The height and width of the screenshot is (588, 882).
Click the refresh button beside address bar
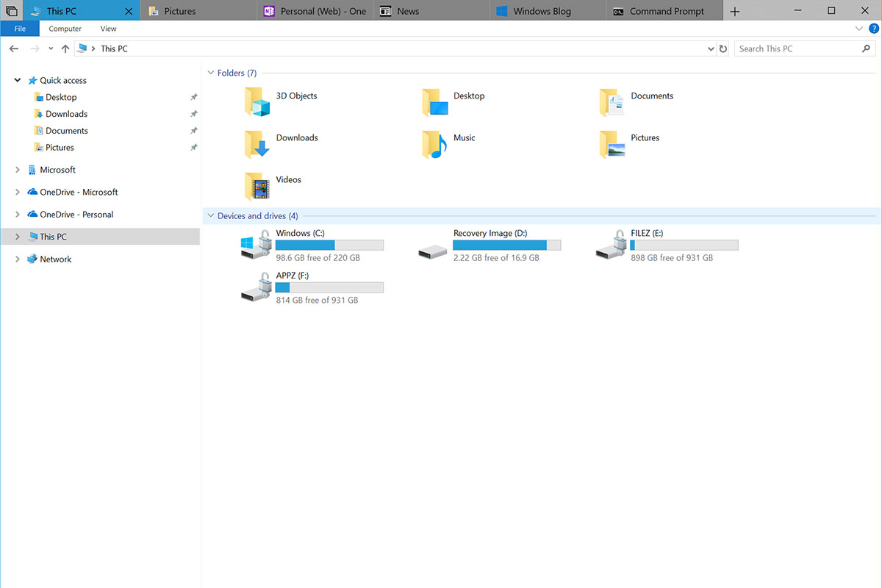[723, 49]
